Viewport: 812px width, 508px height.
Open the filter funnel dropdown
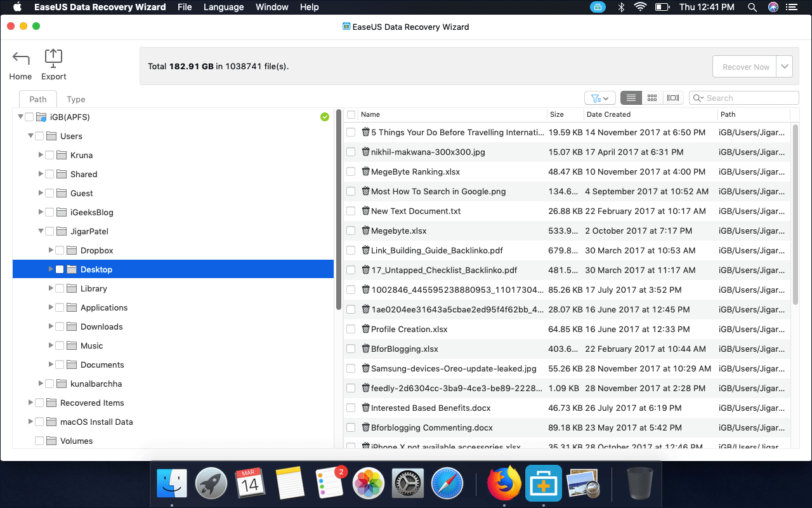click(x=599, y=98)
